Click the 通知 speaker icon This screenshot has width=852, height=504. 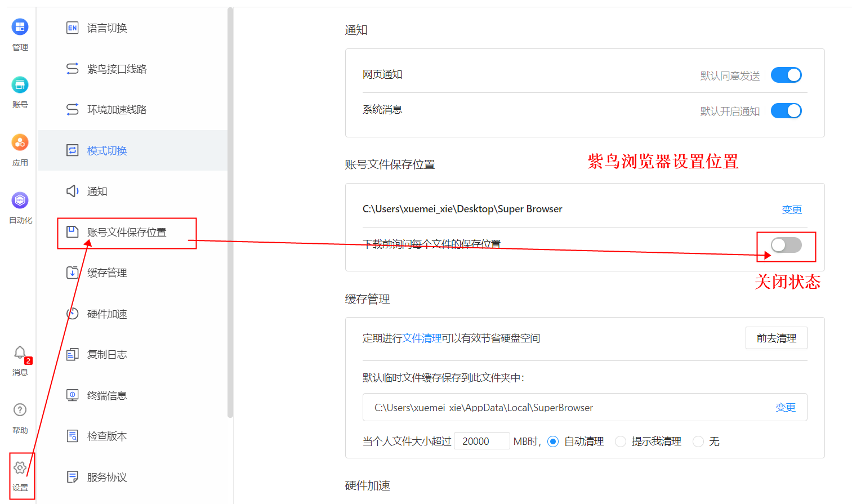tap(73, 191)
